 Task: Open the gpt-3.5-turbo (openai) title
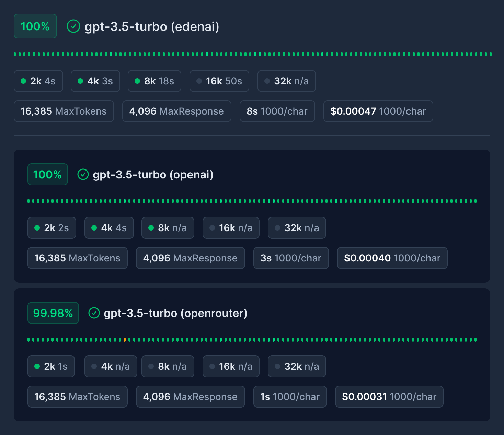pos(153,175)
